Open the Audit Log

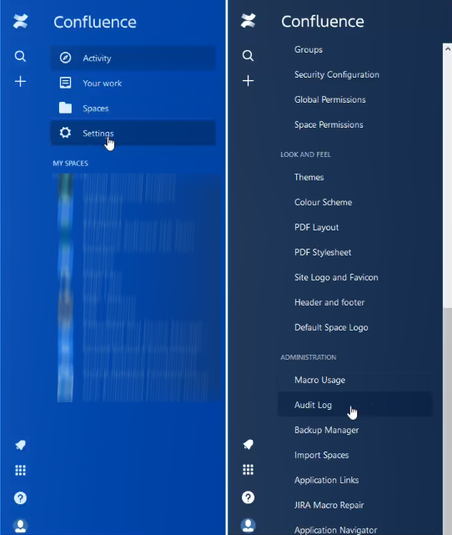[355, 405]
